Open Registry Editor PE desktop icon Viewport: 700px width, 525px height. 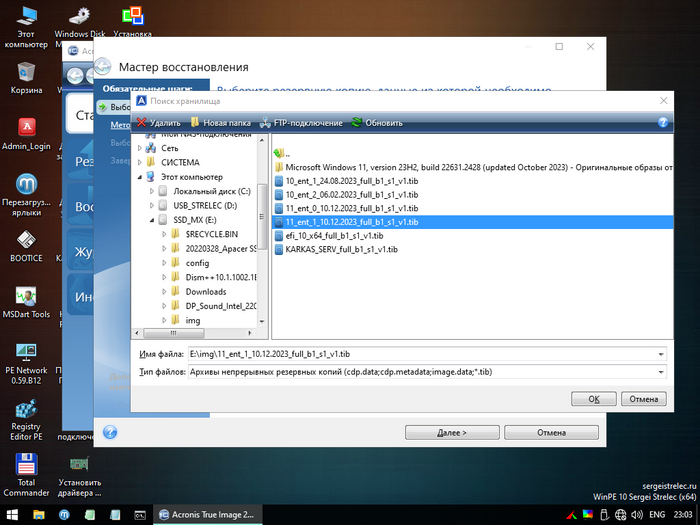pyautogui.click(x=26, y=420)
